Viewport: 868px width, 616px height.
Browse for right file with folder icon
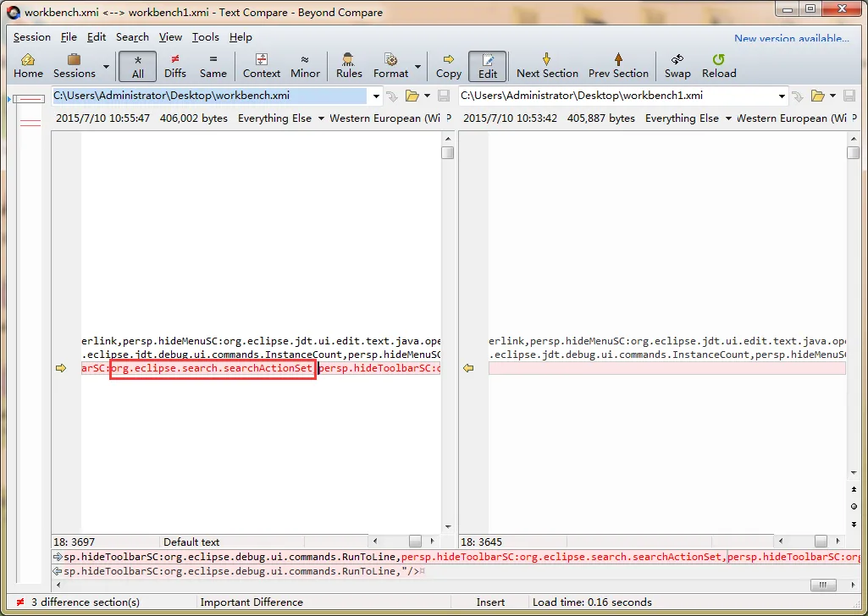(x=818, y=96)
